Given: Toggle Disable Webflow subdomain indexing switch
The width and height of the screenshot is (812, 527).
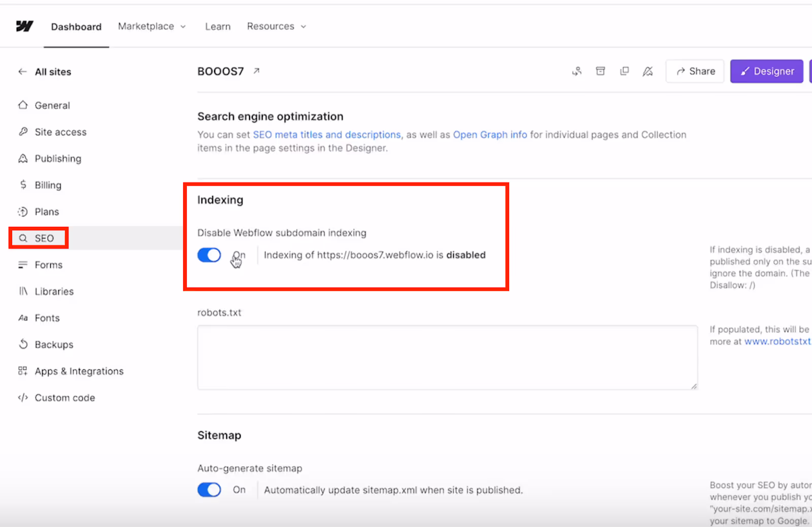Looking at the screenshot, I should click(x=209, y=255).
